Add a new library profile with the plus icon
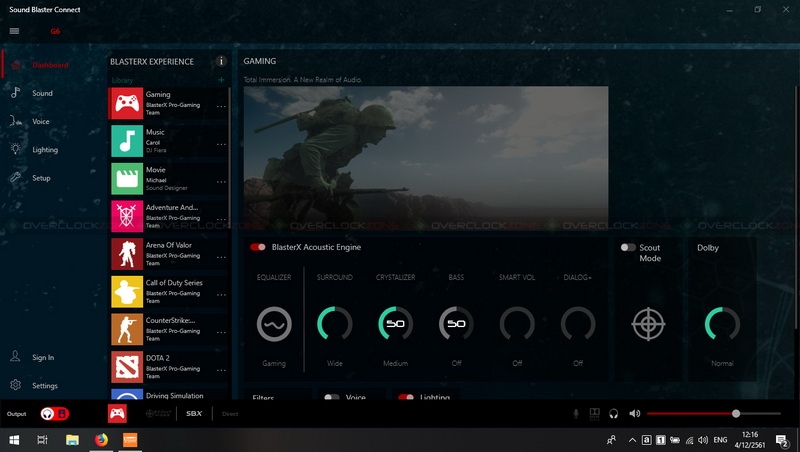800x452 pixels. (x=221, y=80)
